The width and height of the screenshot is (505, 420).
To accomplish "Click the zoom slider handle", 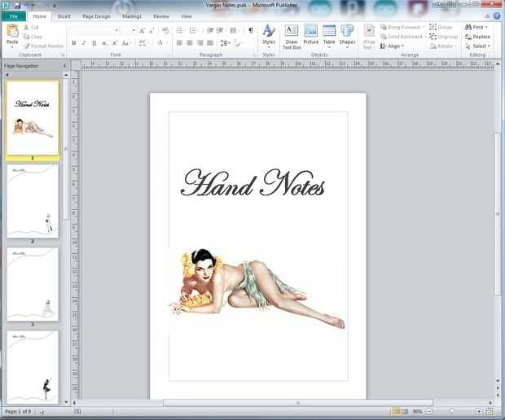I will 452,411.
